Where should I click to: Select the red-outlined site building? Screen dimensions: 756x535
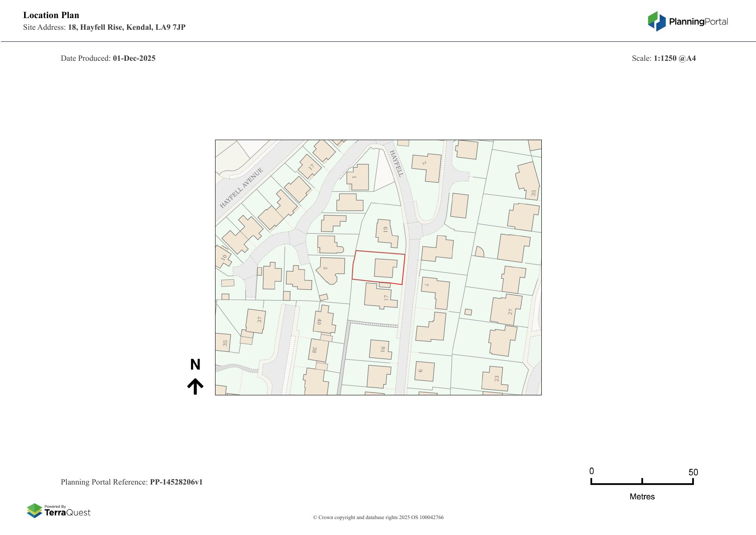tap(385, 268)
